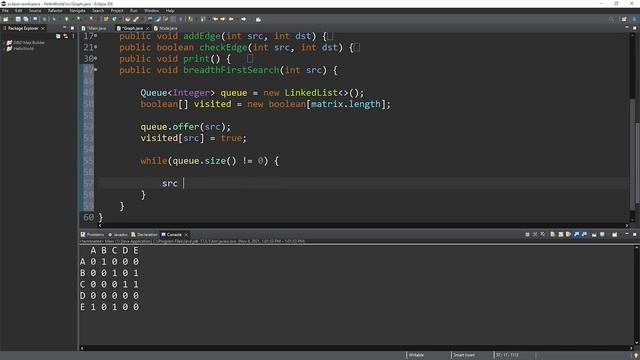Click the Save toolbar icon

tap(18, 19)
